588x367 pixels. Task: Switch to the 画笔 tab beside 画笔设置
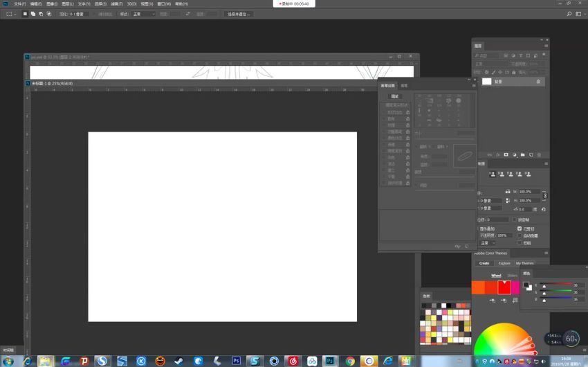(404, 86)
